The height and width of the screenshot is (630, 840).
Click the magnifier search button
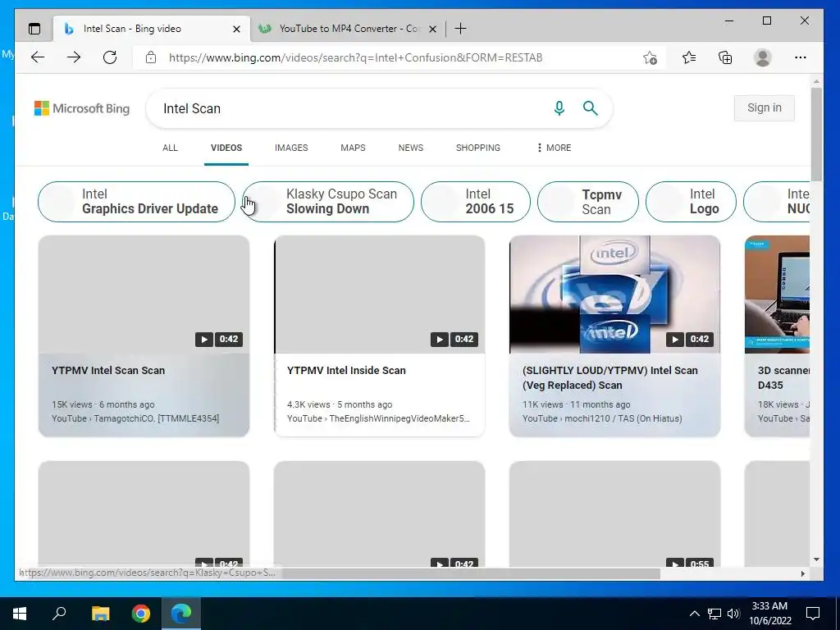591,108
